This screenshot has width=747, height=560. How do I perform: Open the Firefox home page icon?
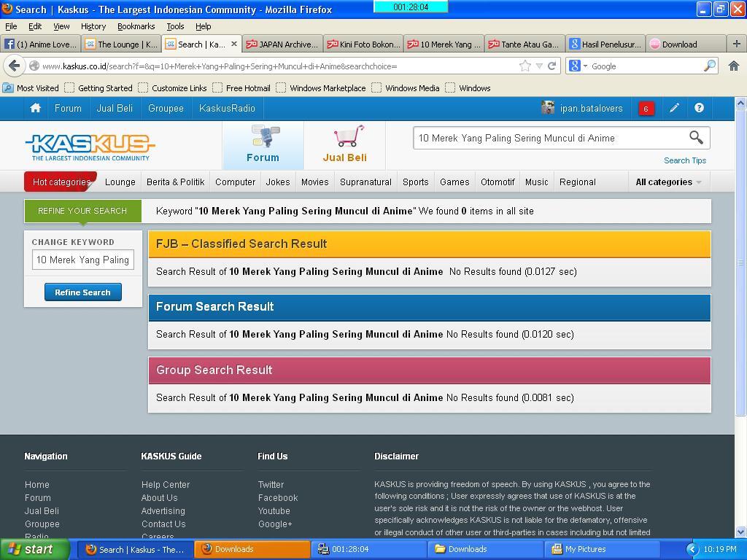(734, 66)
